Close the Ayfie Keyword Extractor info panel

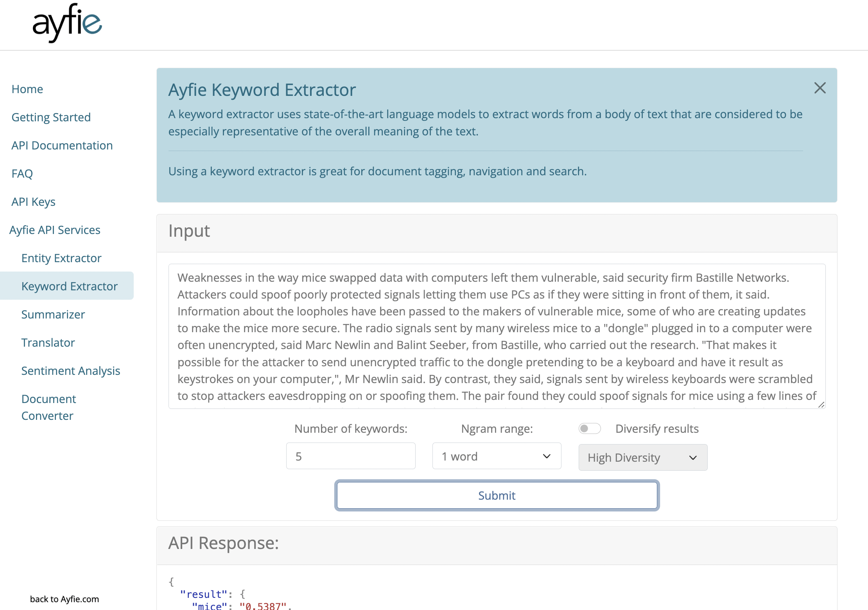820,87
